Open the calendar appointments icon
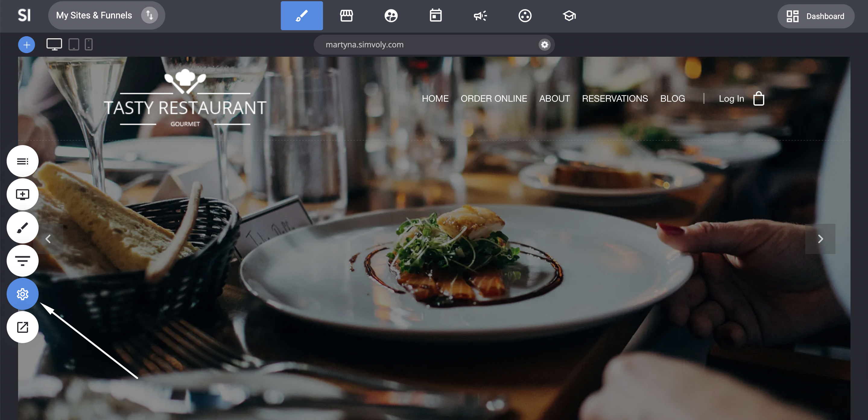Viewport: 868px width, 420px height. point(435,15)
